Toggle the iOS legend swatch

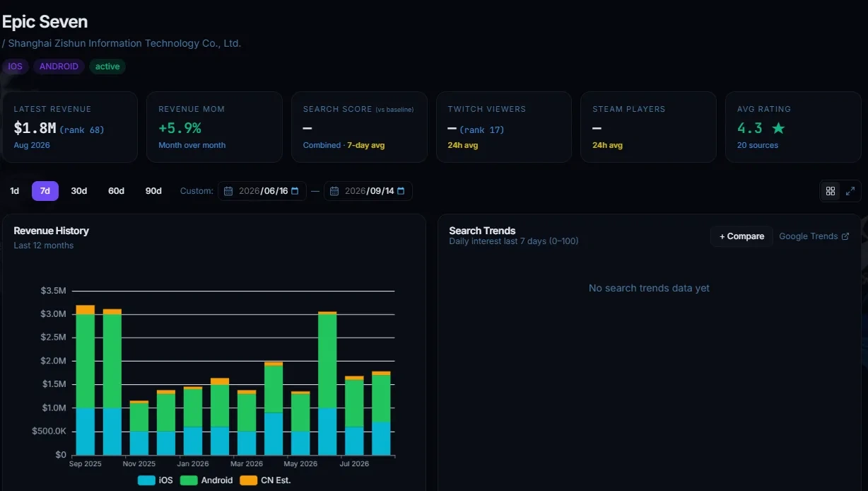click(x=146, y=480)
